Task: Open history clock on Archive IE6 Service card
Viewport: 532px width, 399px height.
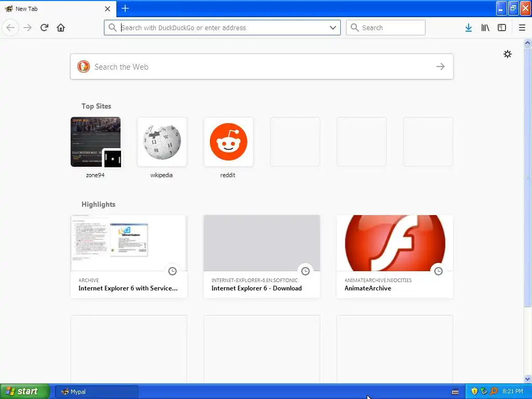Action: 172,271
